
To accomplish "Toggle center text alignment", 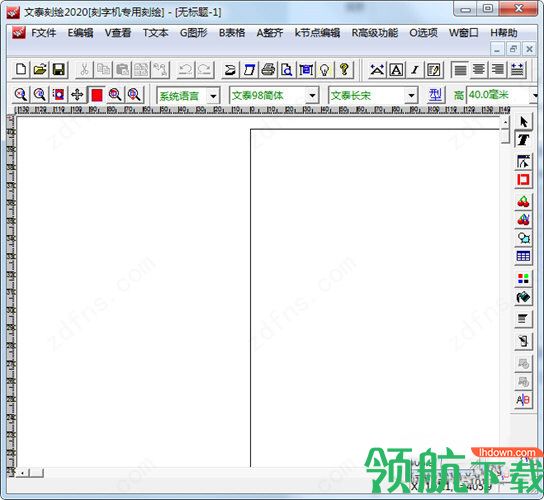I will (479, 69).
